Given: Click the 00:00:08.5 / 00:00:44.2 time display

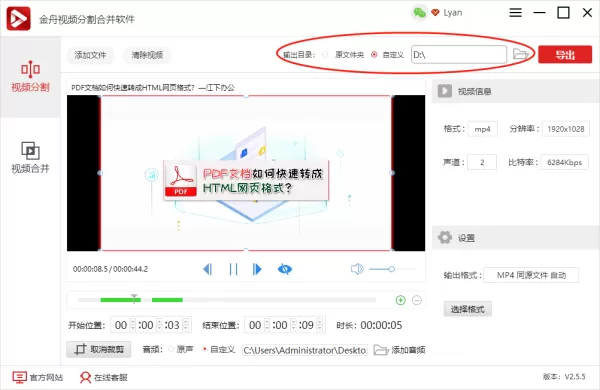Looking at the screenshot, I should click(111, 269).
